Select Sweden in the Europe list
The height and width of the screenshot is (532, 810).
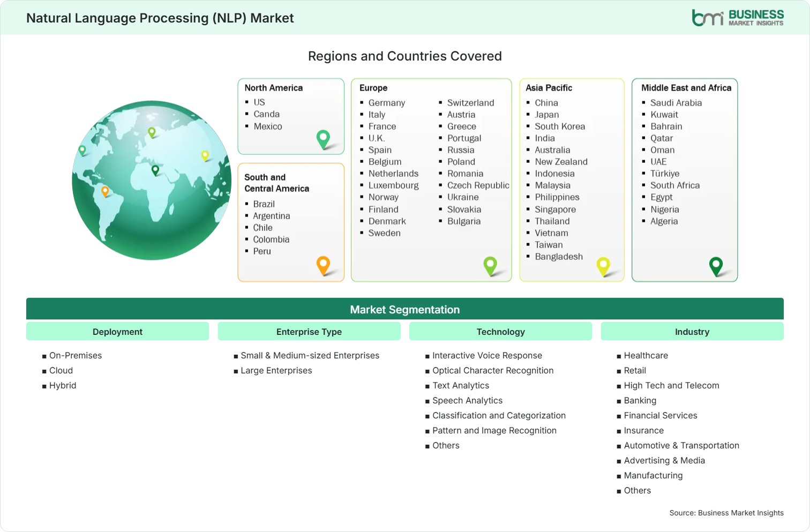385,233
